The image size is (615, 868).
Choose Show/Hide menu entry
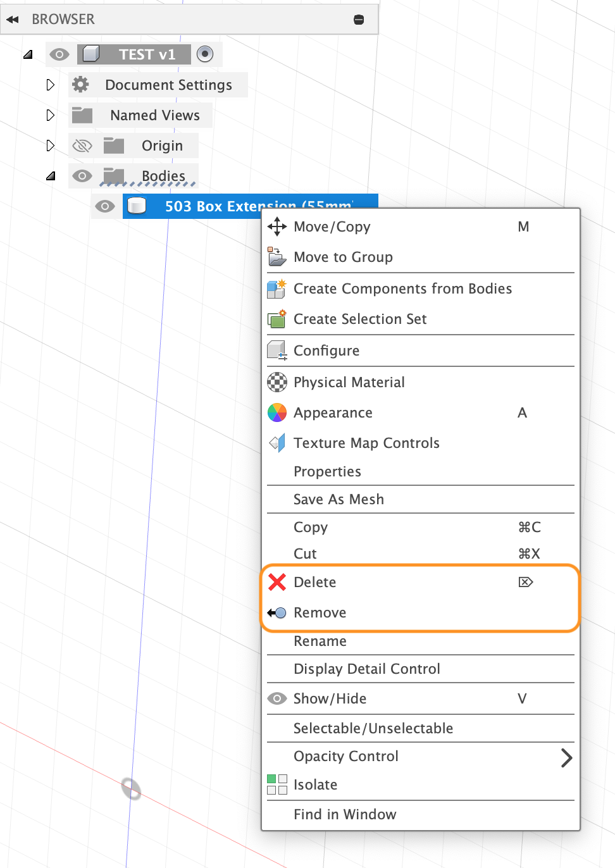coord(421,698)
